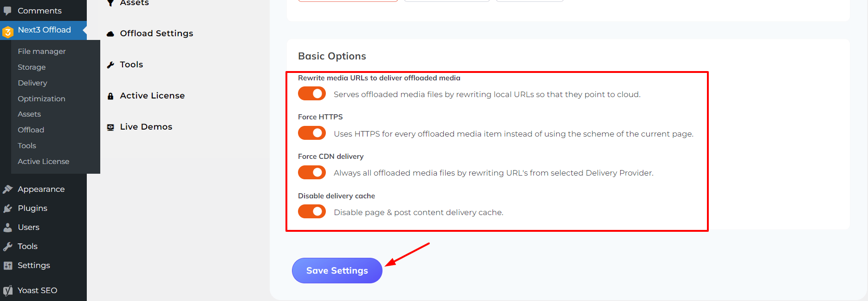Open the Storage submenu link

pos(31,67)
